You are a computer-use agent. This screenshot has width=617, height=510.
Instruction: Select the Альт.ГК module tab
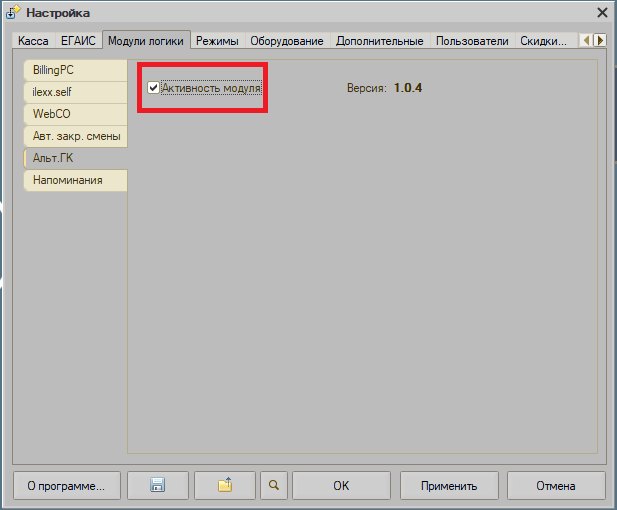(76, 158)
